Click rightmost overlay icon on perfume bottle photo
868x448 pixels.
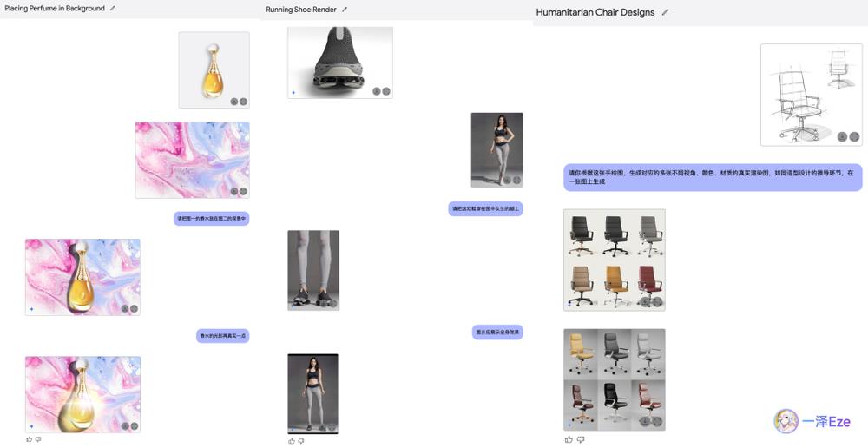click(x=243, y=102)
